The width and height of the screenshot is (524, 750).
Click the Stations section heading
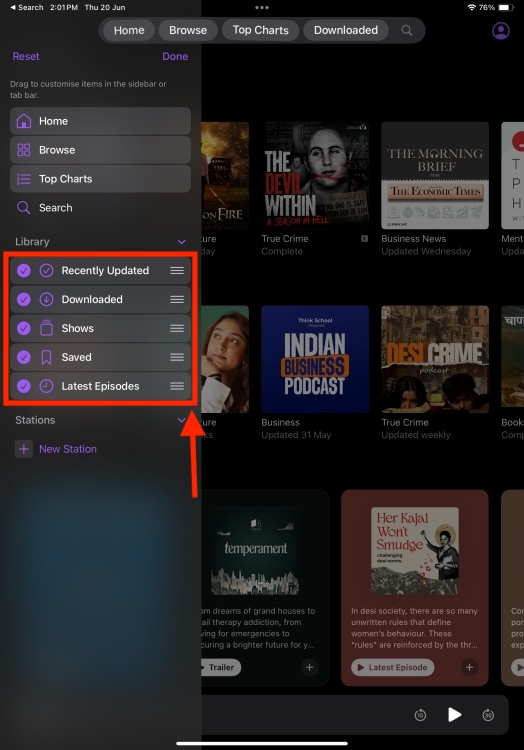35,420
